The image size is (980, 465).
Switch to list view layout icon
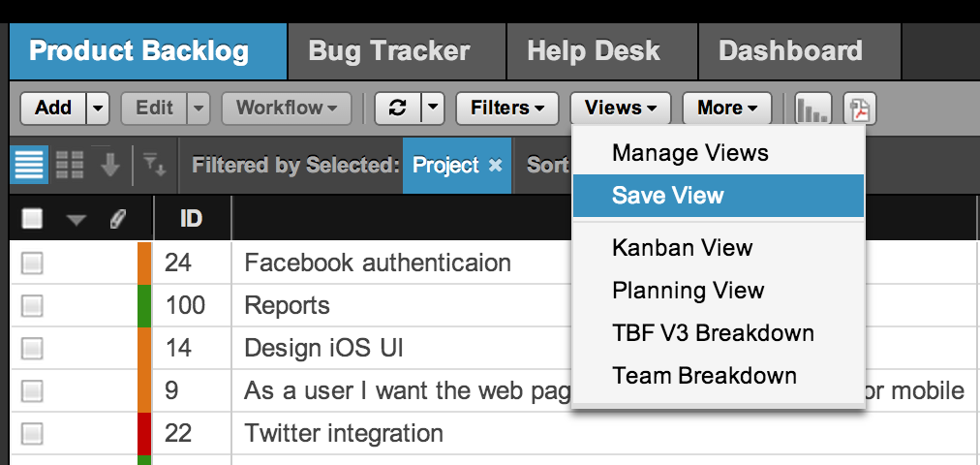click(x=29, y=165)
